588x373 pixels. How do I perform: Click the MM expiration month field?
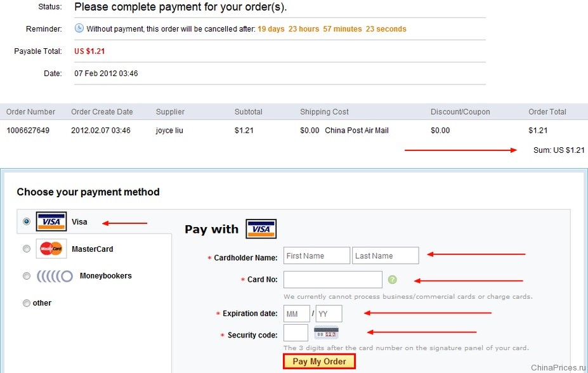296,313
